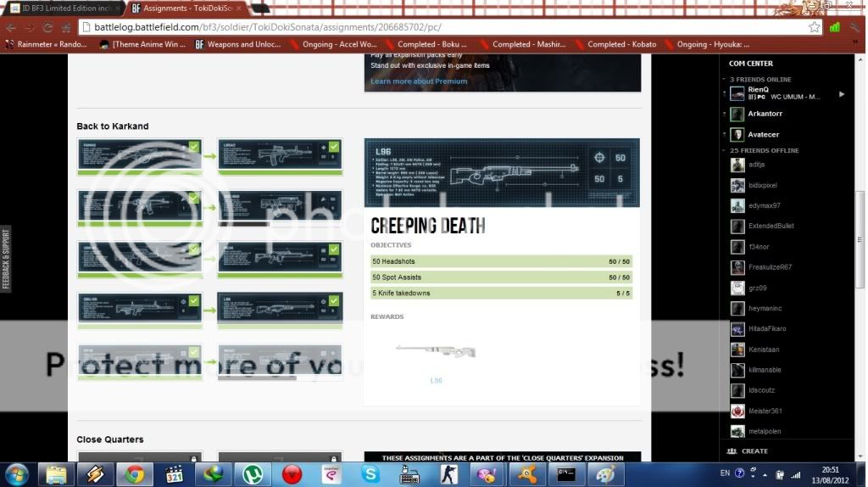Follow the Learn more about Premium link
Screen dimensions: 868x487
[x=419, y=81]
